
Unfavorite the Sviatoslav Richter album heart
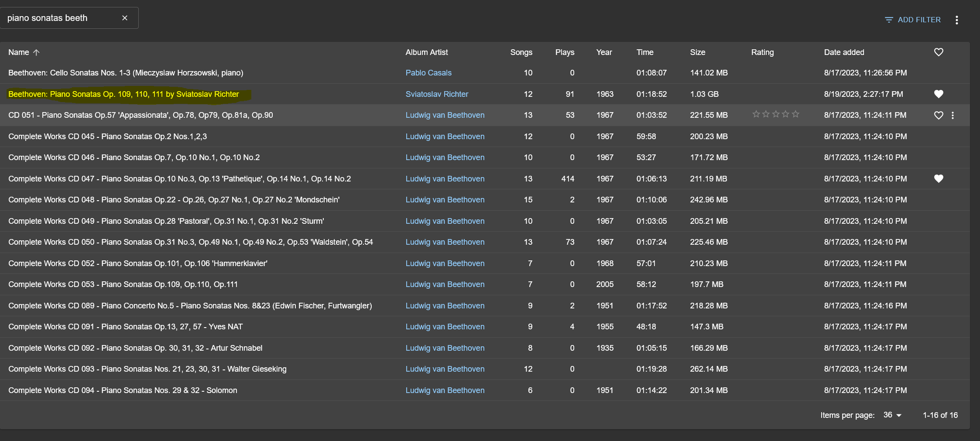(x=939, y=94)
